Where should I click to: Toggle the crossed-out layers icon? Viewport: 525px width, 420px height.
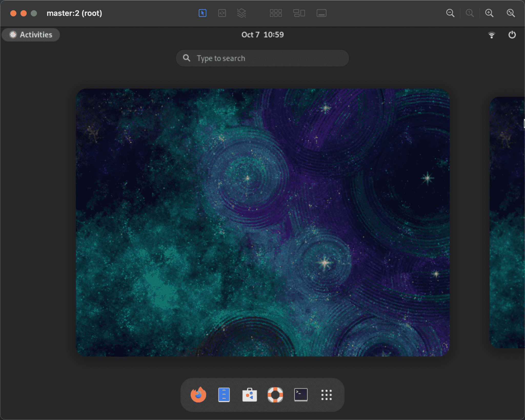click(241, 13)
